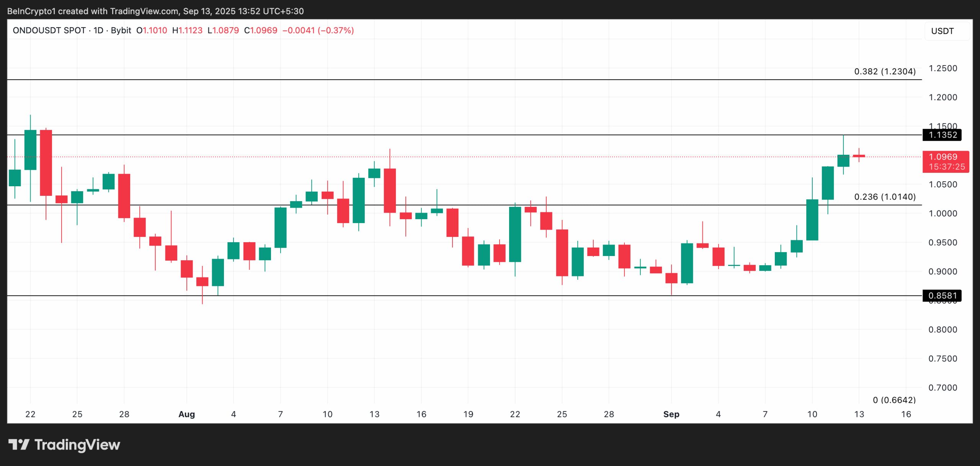The height and width of the screenshot is (466, 980).
Task: Open the USDT currency selector
Action: point(943,31)
